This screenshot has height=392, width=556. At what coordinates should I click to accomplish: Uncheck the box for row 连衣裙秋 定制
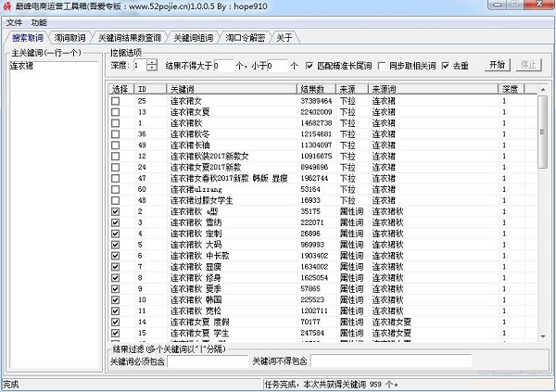click(115, 234)
